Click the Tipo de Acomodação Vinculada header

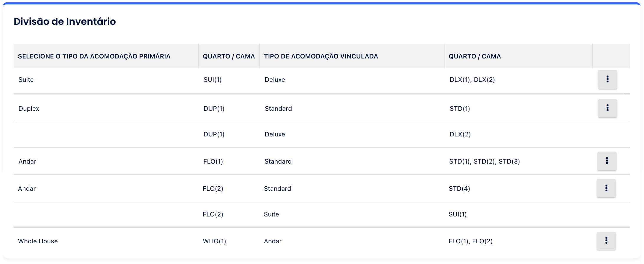coord(321,56)
